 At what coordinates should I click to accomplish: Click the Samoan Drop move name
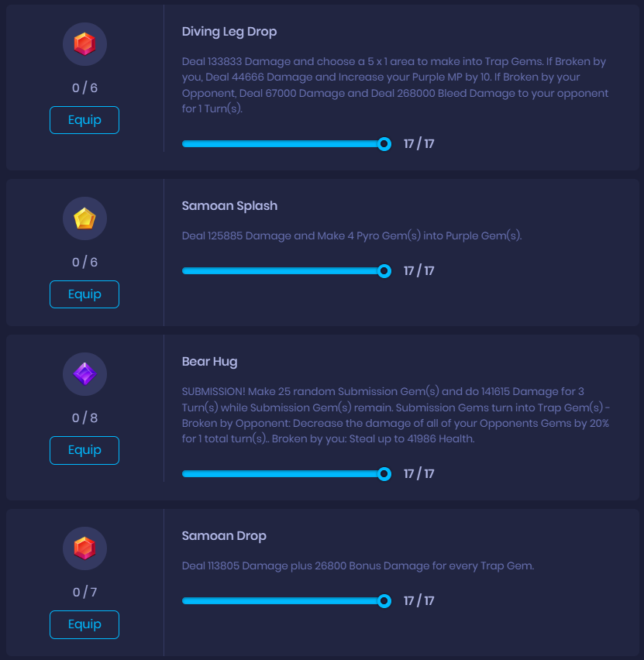224,536
